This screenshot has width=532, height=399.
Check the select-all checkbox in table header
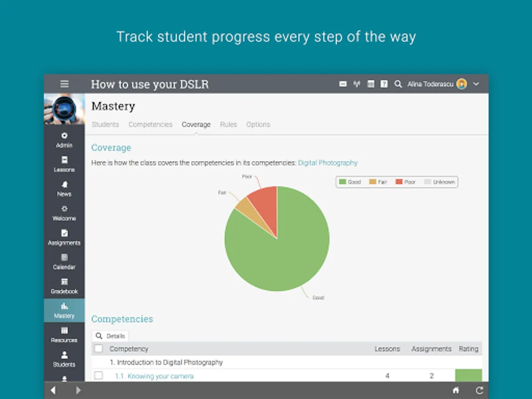point(98,349)
